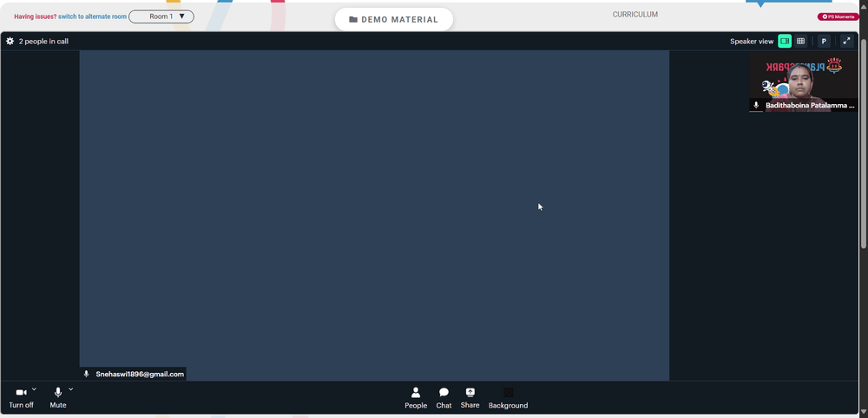The height and width of the screenshot is (418, 868).
Task: Click Snehaswi1896@gmail.com name label
Action: click(140, 375)
